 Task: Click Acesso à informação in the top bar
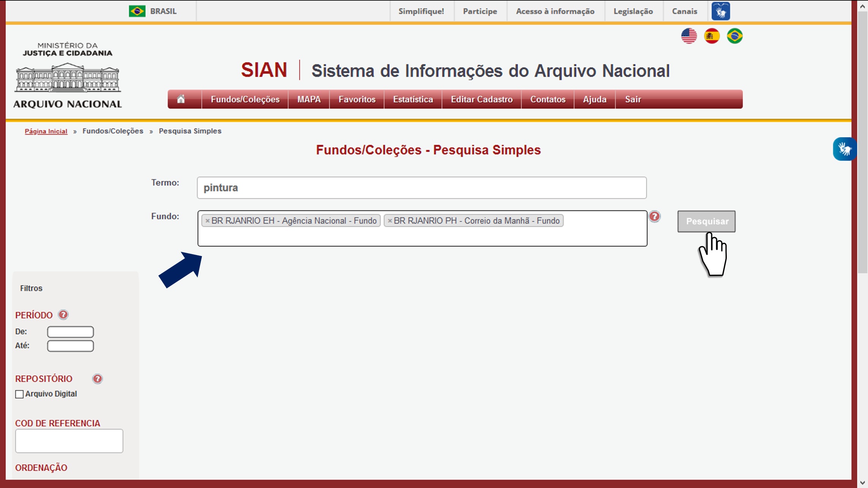pos(555,11)
